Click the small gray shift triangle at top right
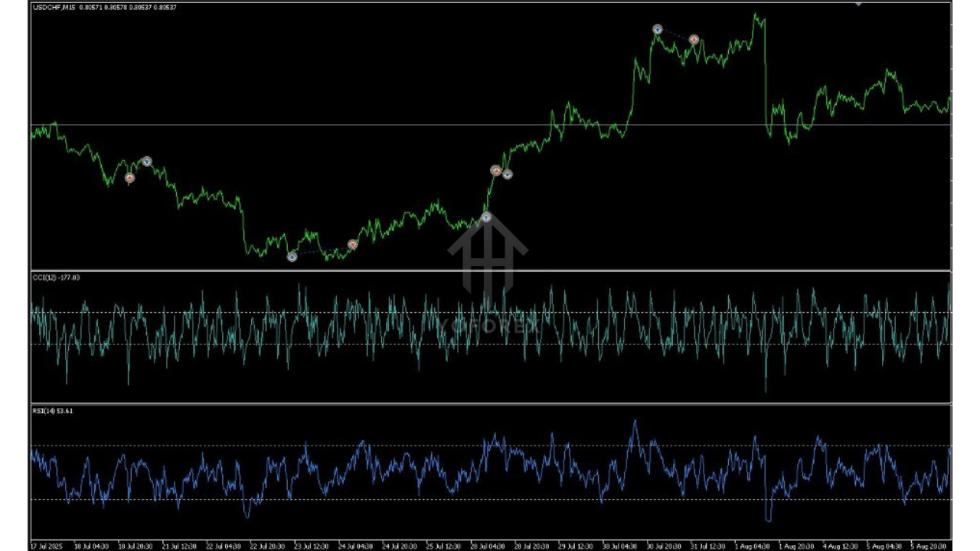Image resolution: width=980 pixels, height=551 pixels. point(858,4)
